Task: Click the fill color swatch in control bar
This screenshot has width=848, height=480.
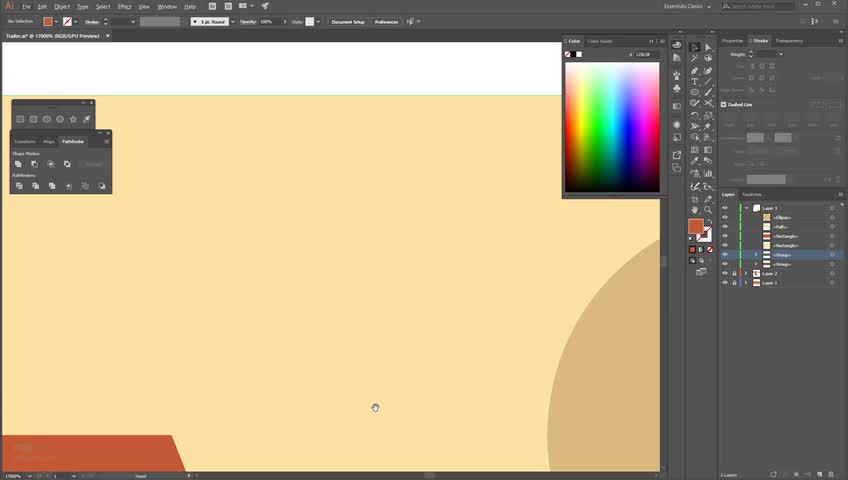Action: (48, 22)
